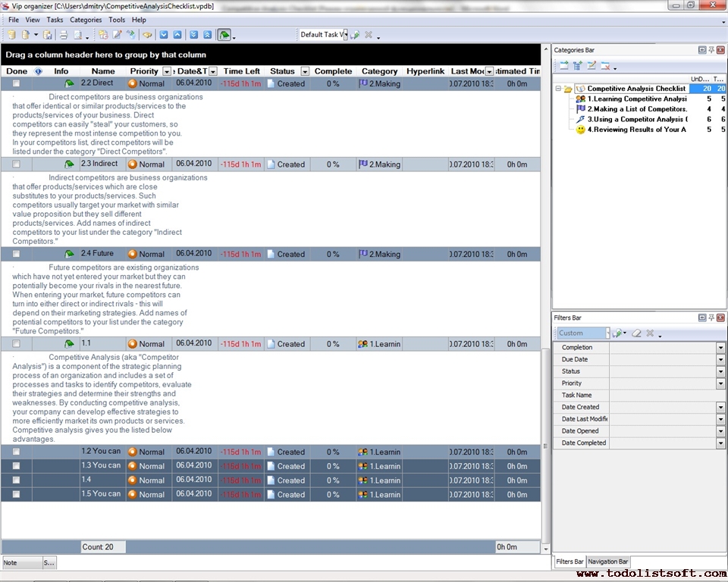Click the Task Name filter field
The width and height of the screenshot is (728, 582).
(662, 396)
